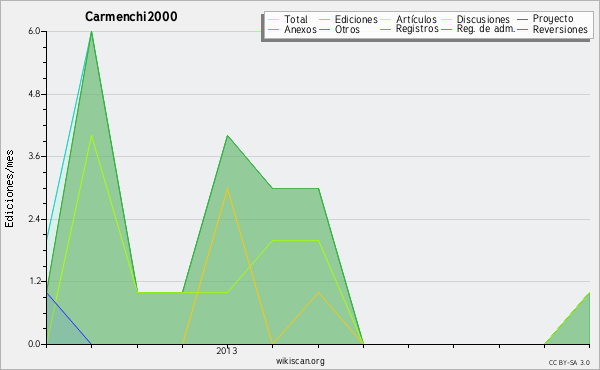Viewport: 600px width, 370px height.
Task: Click the Anexos legend label
Action: tap(300, 29)
